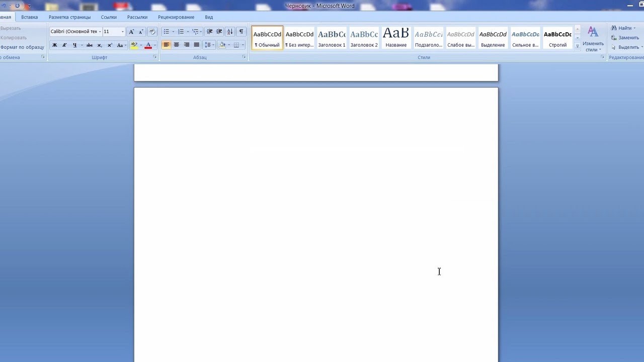Apply the Строгий style thumbnail
Image resolution: width=644 pixels, height=362 pixels.
557,38
